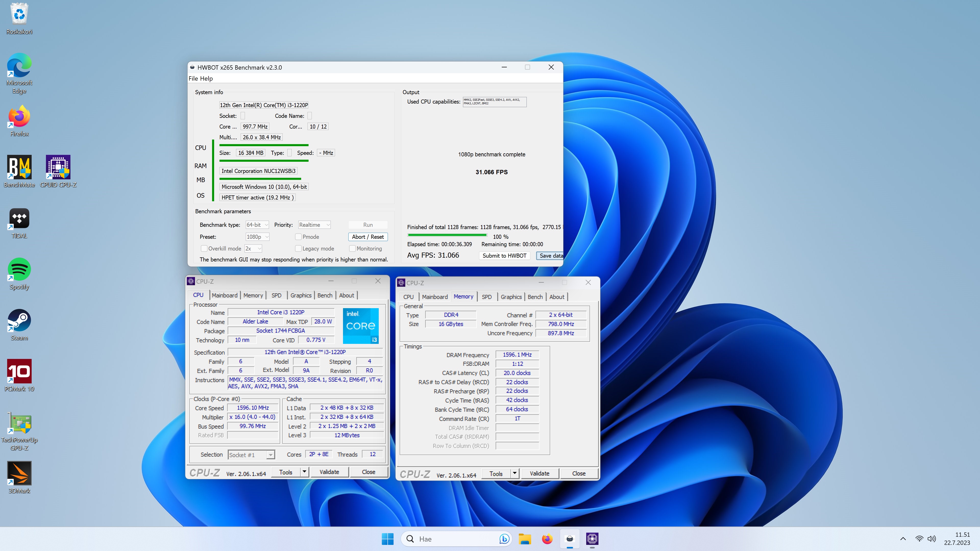Click the 31.066 FPS result text

point(492,172)
